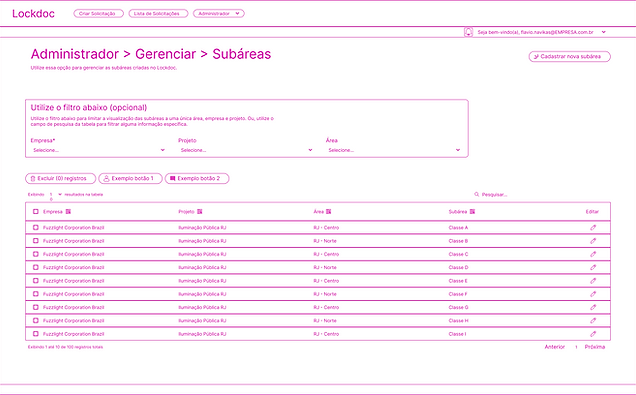
Task: Click Cadastrar nova subárea button
Action: [x=569, y=56]
